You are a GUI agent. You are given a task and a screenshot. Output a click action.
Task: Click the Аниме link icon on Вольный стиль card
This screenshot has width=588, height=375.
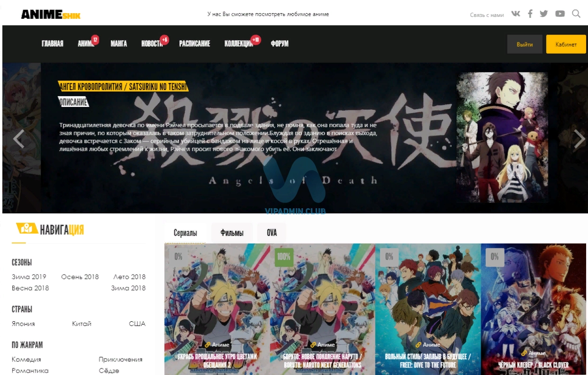point(418,345)
